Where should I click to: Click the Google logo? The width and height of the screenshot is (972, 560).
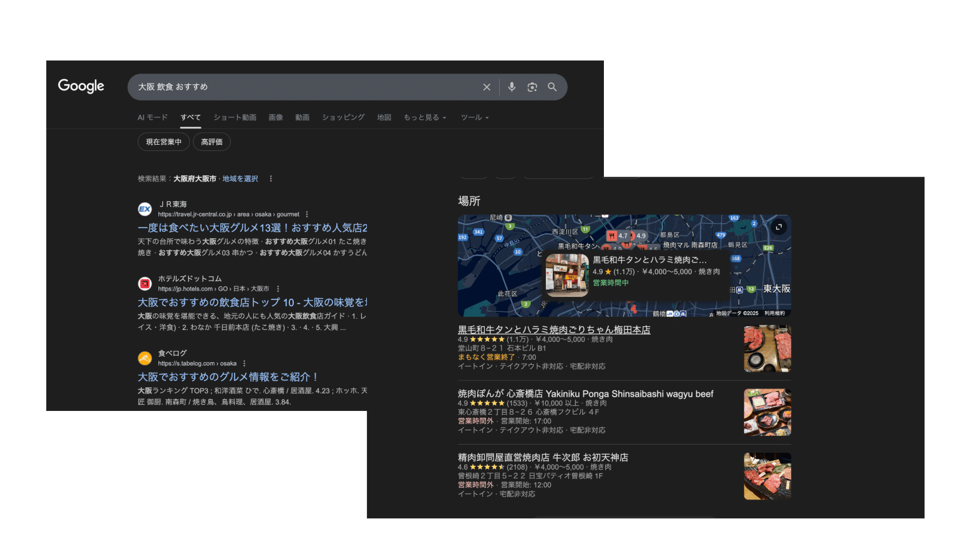pyautogui.click(x=81, y=86)
